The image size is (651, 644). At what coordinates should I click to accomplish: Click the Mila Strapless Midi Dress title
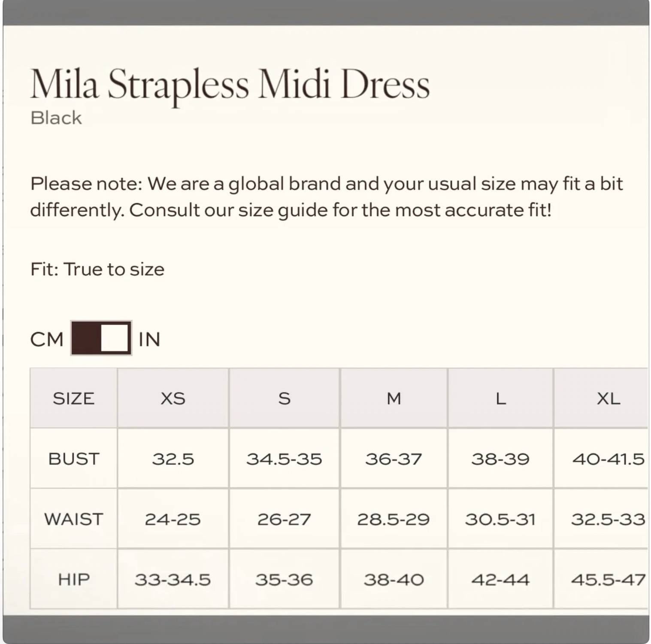pyautogui.click(x=230, y=85)
